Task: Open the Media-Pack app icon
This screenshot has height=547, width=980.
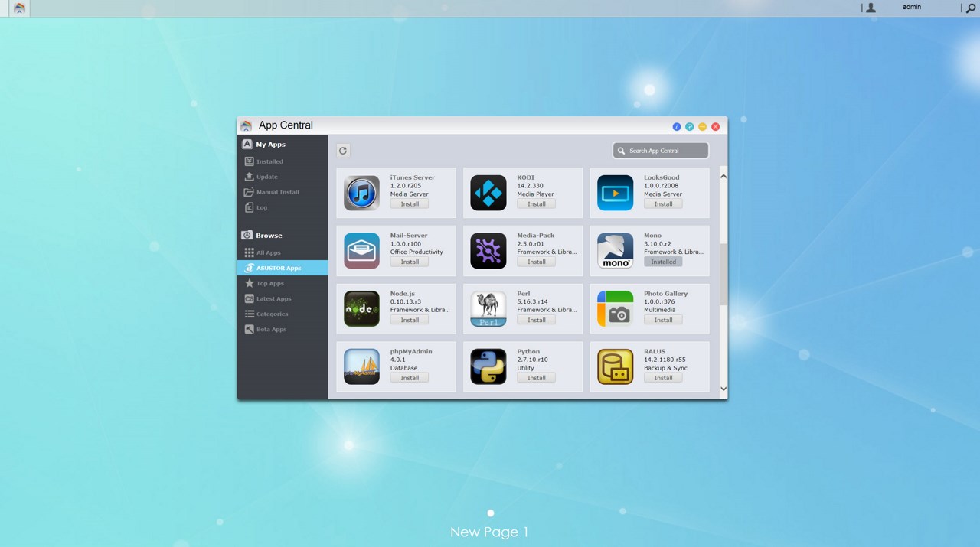Action: coord(488,251)
